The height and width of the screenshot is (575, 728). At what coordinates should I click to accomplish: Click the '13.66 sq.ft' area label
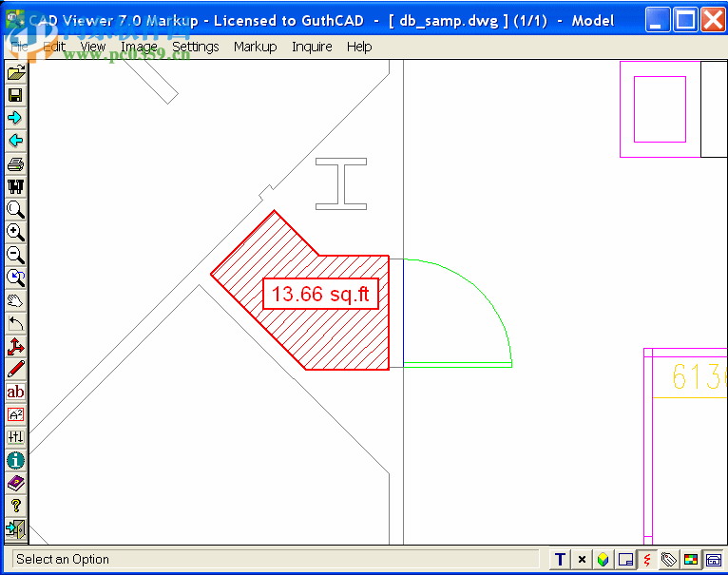321,294
